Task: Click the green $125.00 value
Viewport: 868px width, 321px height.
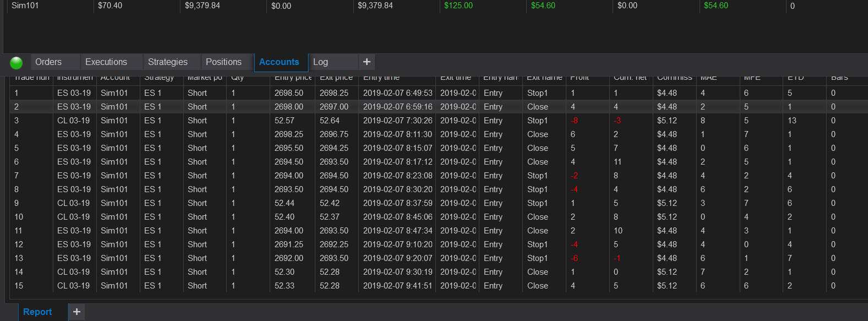Action: tap(458, 6)
